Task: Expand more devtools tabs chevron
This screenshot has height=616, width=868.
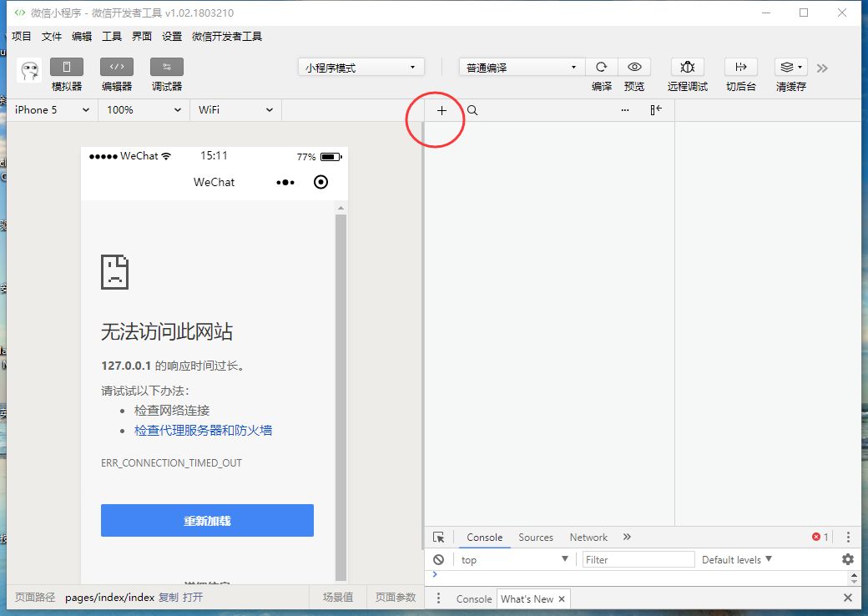Action: click(627, 537)
